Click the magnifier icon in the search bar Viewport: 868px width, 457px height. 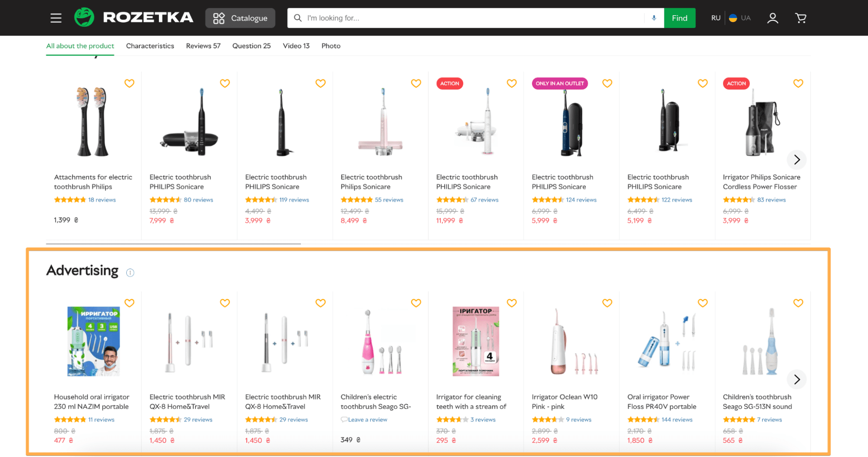[298, 18]
